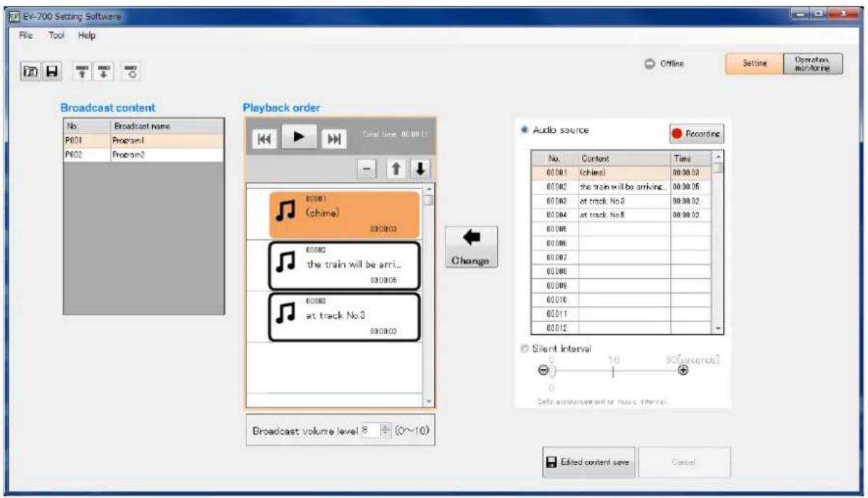Screen dimensions: 868x498
Task: Open file using the toolbar open icon
Action: click(x=30, y=72)
